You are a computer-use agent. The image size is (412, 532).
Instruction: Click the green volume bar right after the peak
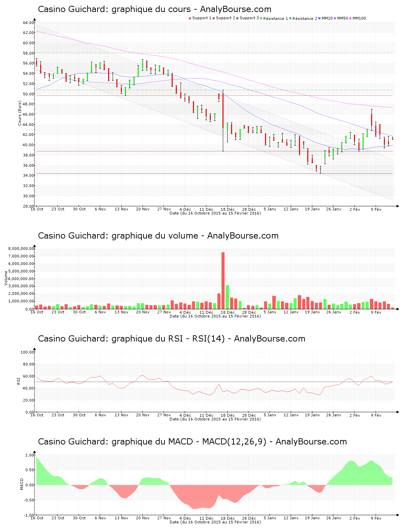click(x=227, y=297)
